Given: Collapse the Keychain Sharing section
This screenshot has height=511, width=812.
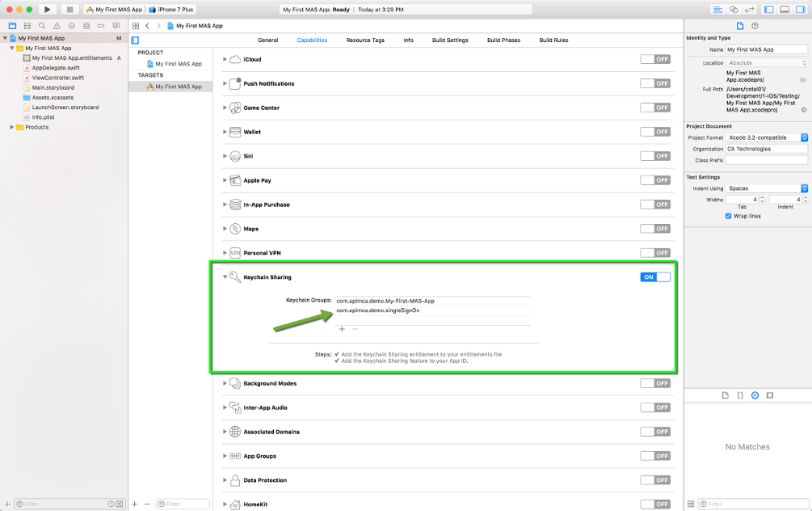Looking at the screenshot, I should [225, 277].
